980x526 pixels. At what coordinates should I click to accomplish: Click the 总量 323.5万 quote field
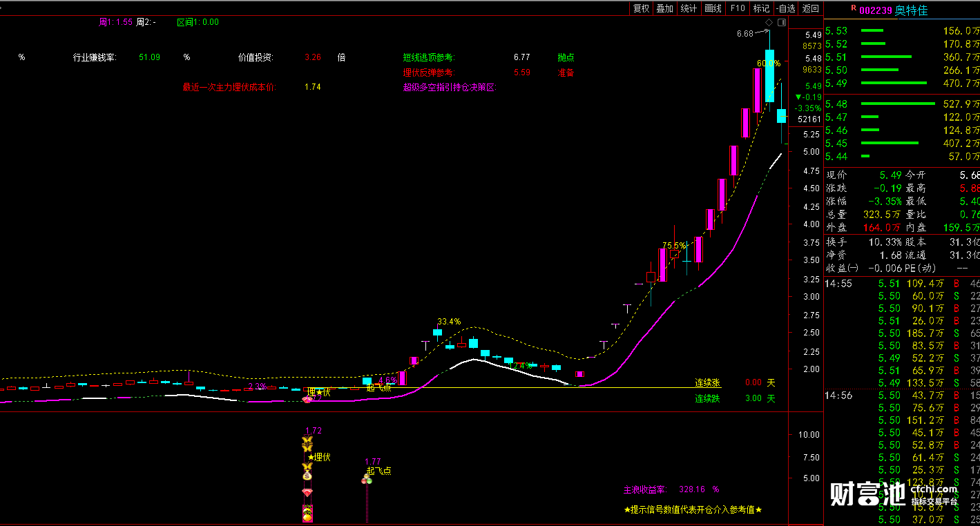tap(863, 215)
